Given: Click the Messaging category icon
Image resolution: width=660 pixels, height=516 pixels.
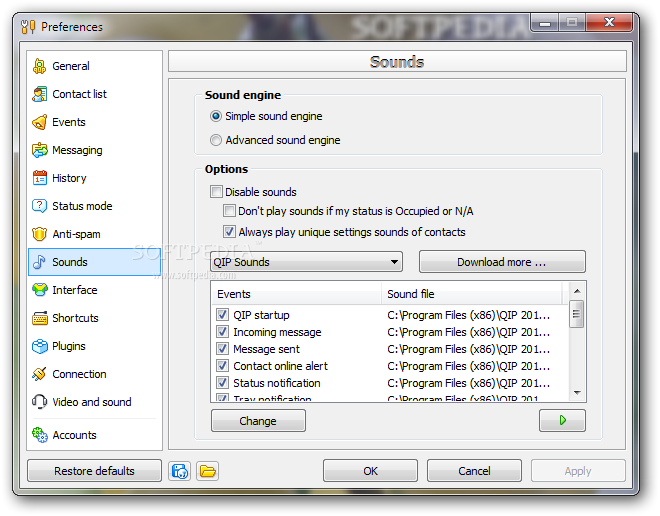Looking at the screenshot, I should (40, 150).
